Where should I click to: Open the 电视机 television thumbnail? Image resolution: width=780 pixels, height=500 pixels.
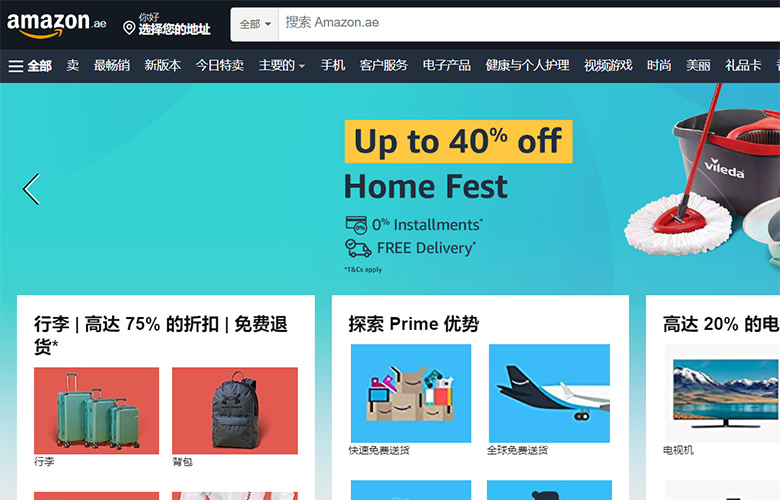click(722, 393)
